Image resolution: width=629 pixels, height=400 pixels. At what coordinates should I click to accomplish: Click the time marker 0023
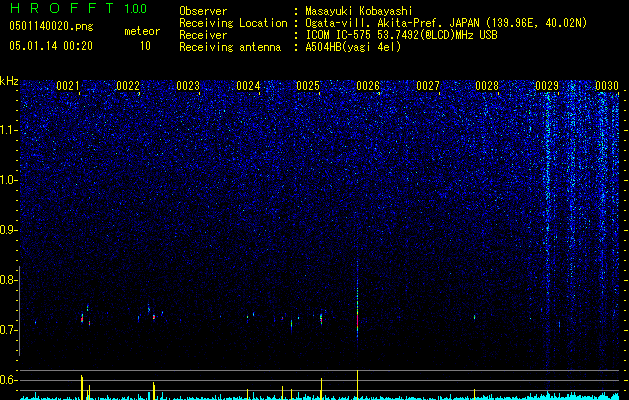(188, 85)
